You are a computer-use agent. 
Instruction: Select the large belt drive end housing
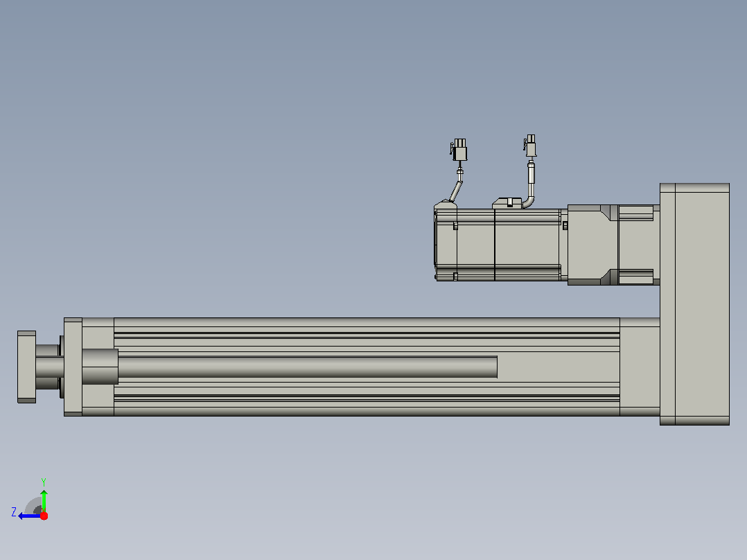click(694, 304)
